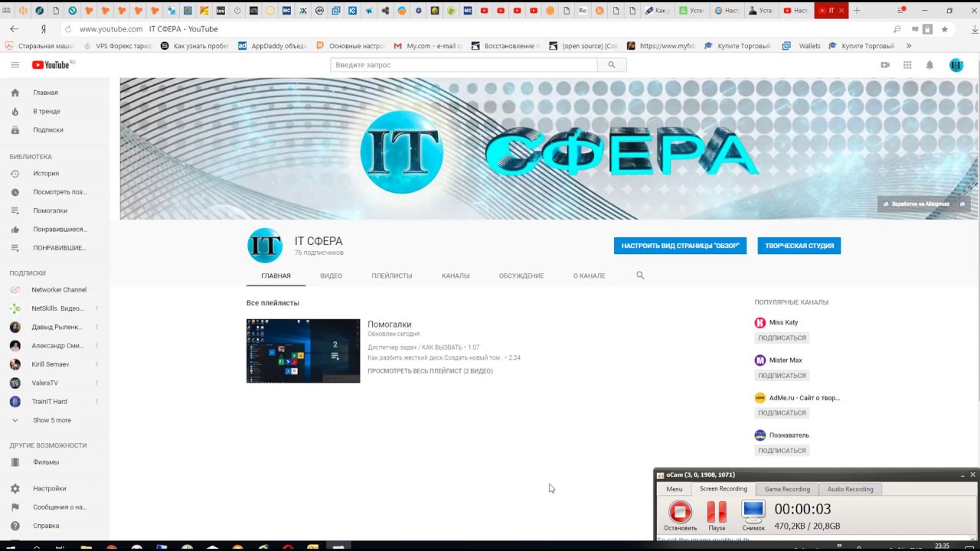Screen dimensions: 980x551
Task: Switch to the О канале tab
Action: [x=589, y=275]
